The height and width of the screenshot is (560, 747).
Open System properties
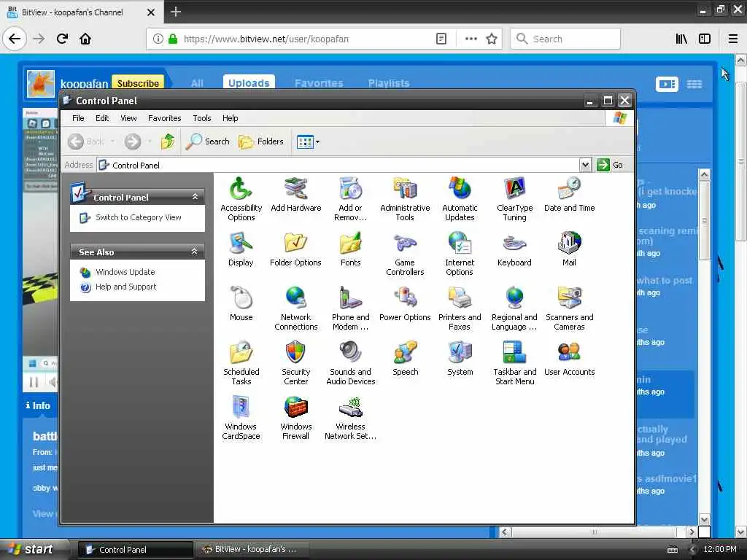pyautogui.click(x=460, y=359)
